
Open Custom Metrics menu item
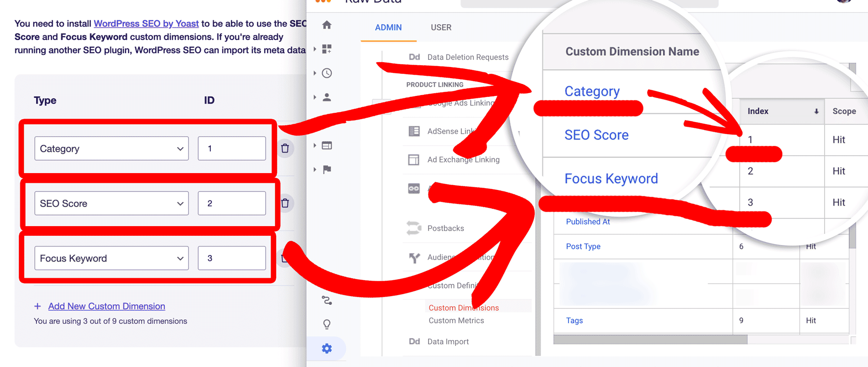pyautogui.click(x=456, y=320)
